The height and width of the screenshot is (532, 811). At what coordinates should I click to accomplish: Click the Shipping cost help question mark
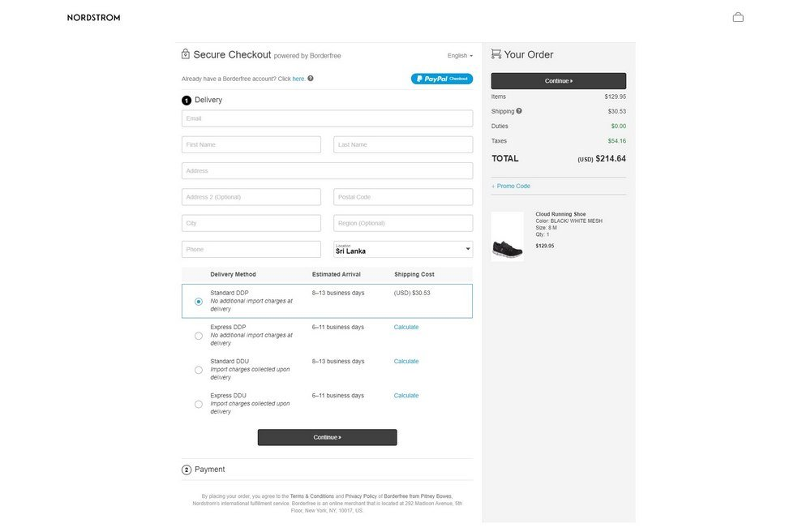517,110
